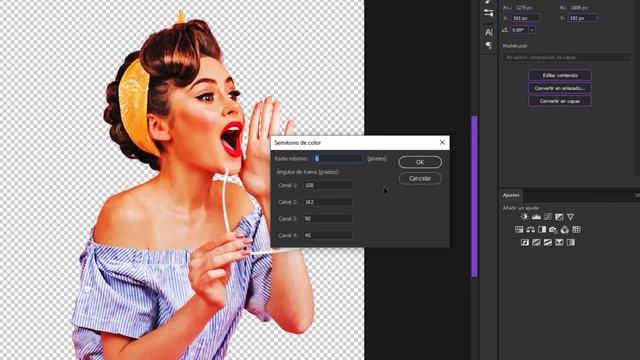640x360 pixels.
Task: Click the Canal 2 angle field
Action: click(328, 202)
